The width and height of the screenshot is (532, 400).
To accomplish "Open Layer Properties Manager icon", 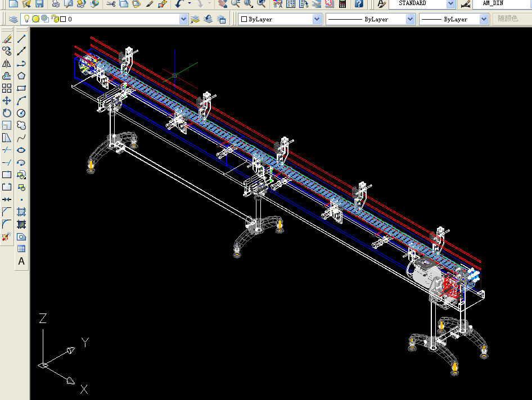I will (13, 19).
